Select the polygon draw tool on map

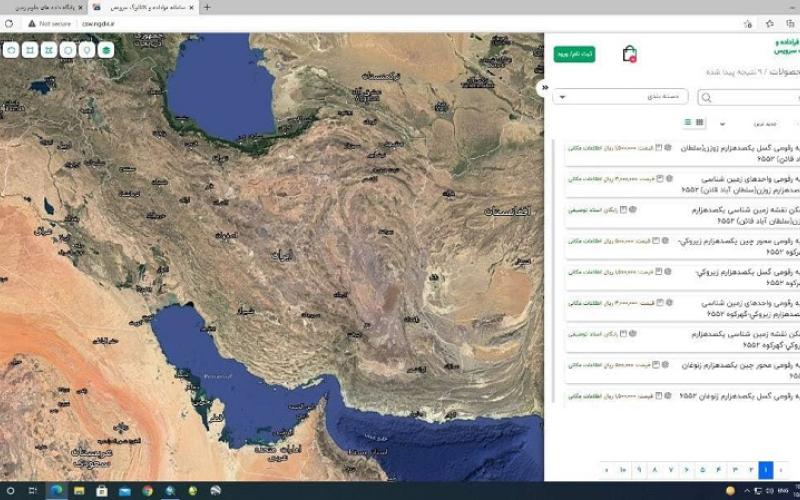click(11, 50)
